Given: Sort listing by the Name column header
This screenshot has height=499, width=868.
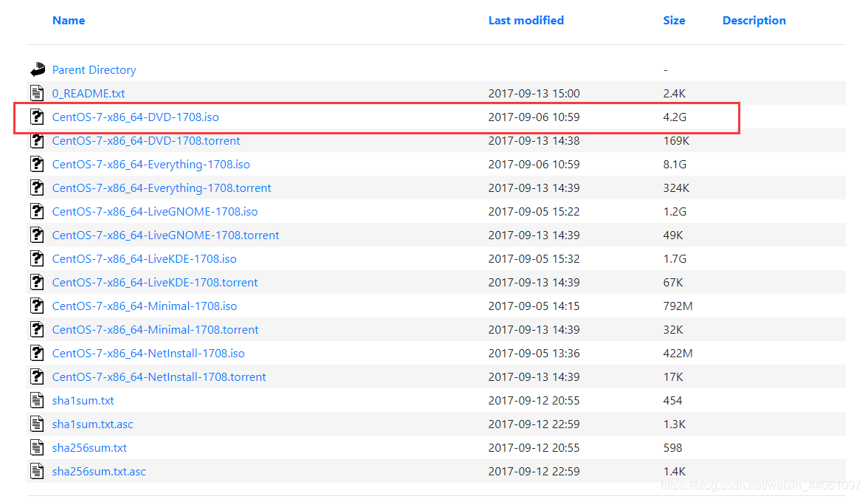Looking at the screenshot, I should (x=69, y=21).
